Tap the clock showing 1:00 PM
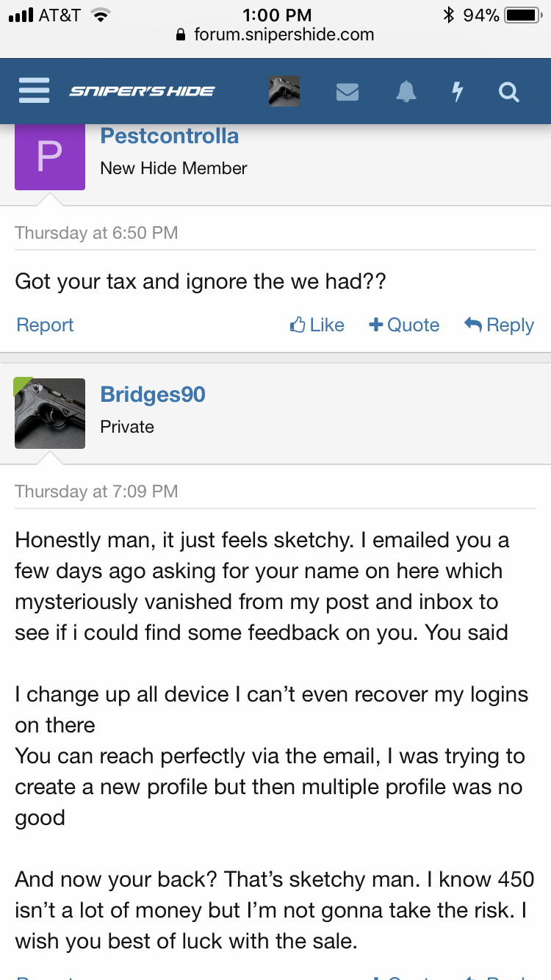 pyautogui.click(x=276, y=15)
